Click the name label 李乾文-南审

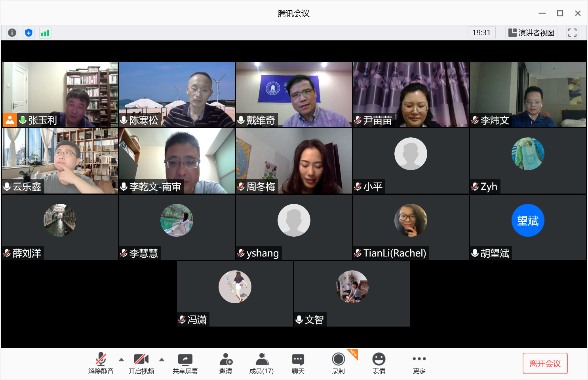155,186
